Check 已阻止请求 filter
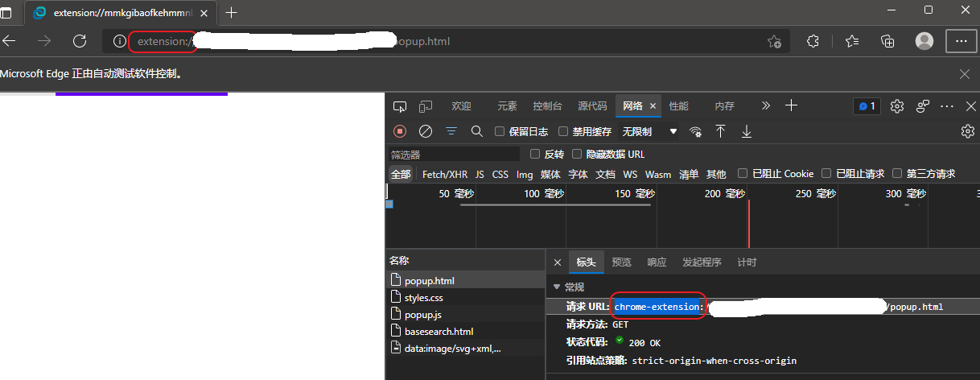Screen dimensions: 980x380 [826, 174]
